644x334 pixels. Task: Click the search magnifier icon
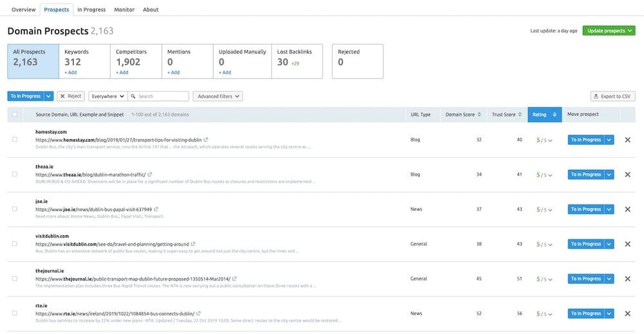pyautogui.click(x=133, y=97)
